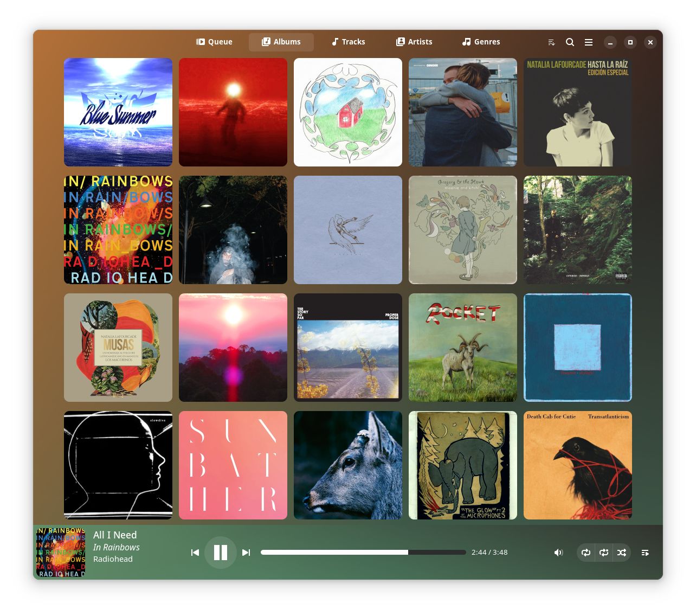Open the main hamburger menu
Screen dimensions: 696x616
coord(588,42)
